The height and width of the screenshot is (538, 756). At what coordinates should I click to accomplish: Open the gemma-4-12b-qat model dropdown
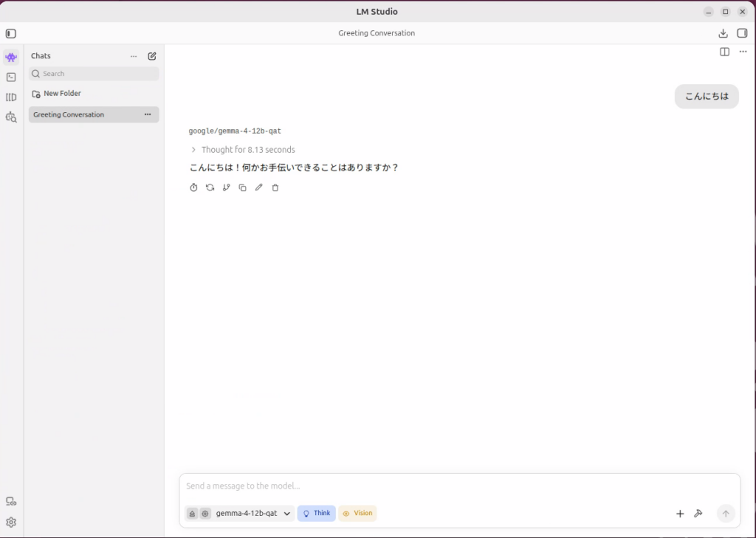coord(253,514)
